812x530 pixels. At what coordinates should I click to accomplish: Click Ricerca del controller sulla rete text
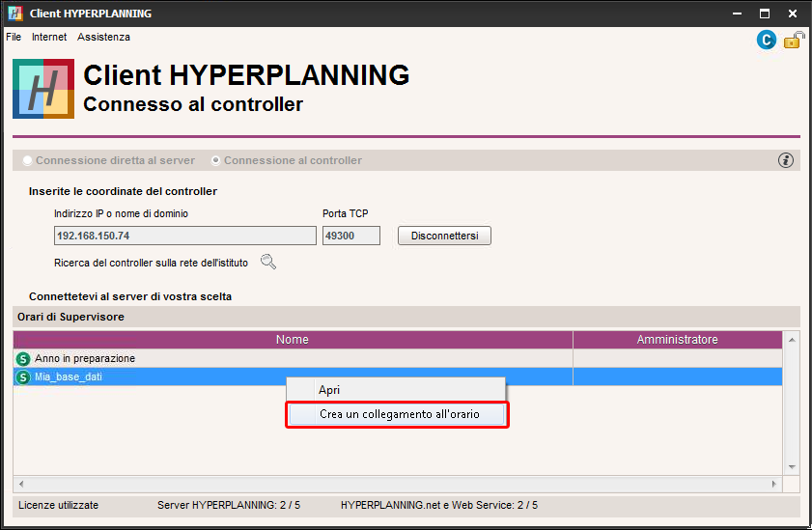(152, 263)
